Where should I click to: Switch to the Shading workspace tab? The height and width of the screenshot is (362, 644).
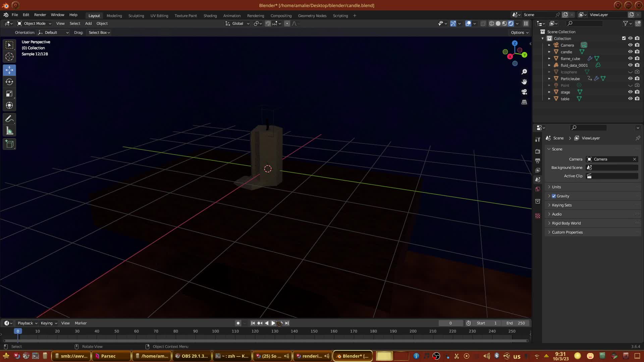[210, 16]
